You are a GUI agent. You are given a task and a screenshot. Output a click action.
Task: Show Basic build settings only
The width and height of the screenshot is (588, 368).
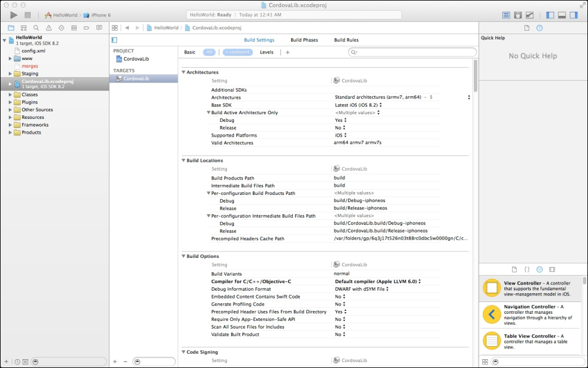[x=190, y=52]
